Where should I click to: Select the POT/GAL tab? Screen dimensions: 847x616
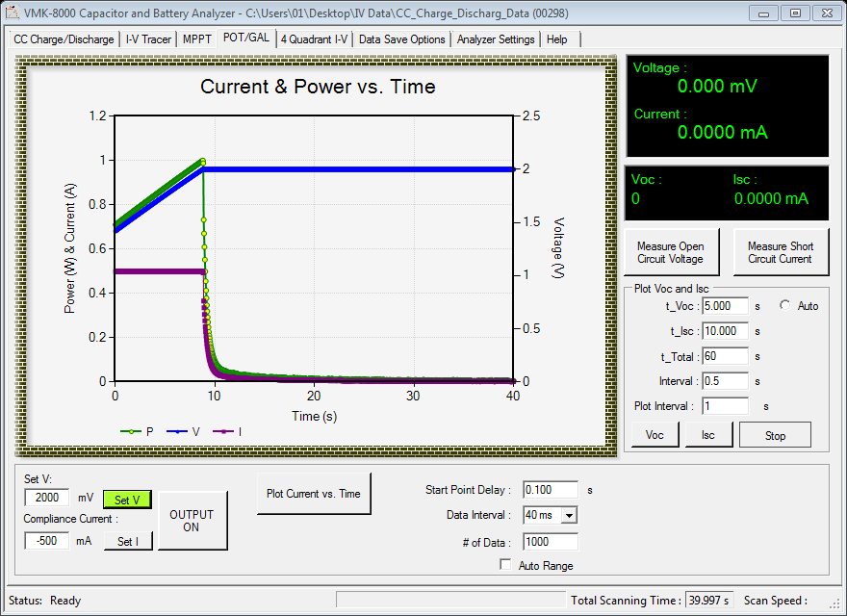coord(246,38)
